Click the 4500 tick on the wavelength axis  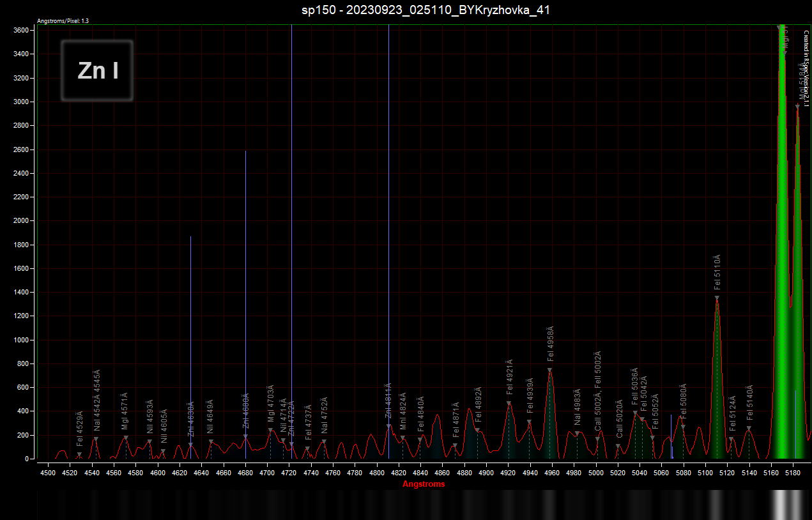click(x=48, y=473)
